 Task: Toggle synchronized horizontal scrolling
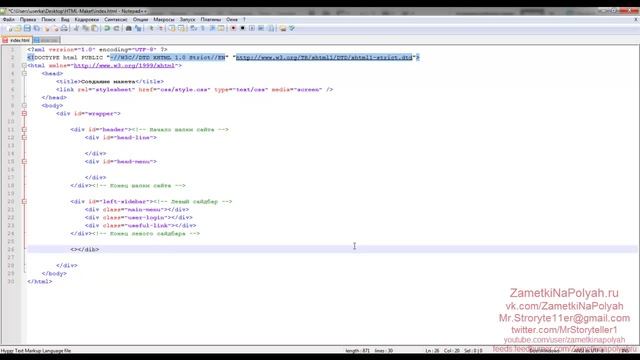tap(181, 29)
